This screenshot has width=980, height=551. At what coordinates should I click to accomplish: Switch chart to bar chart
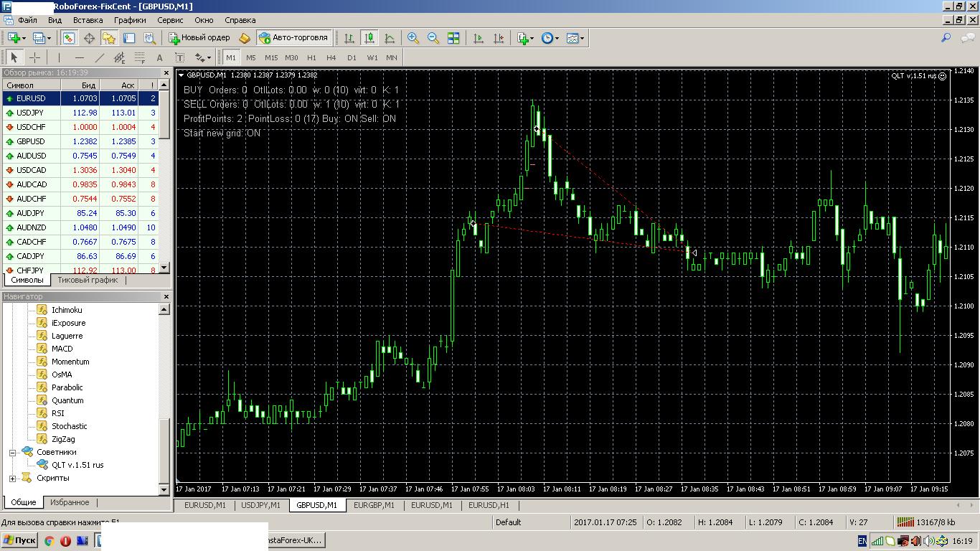coord(349,38)
